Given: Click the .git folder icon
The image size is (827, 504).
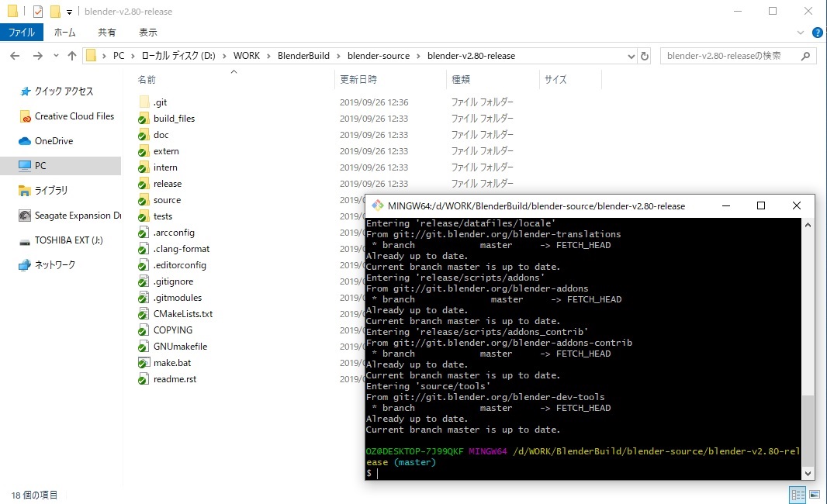Looking at the screenshot, I should pos(144,102).
